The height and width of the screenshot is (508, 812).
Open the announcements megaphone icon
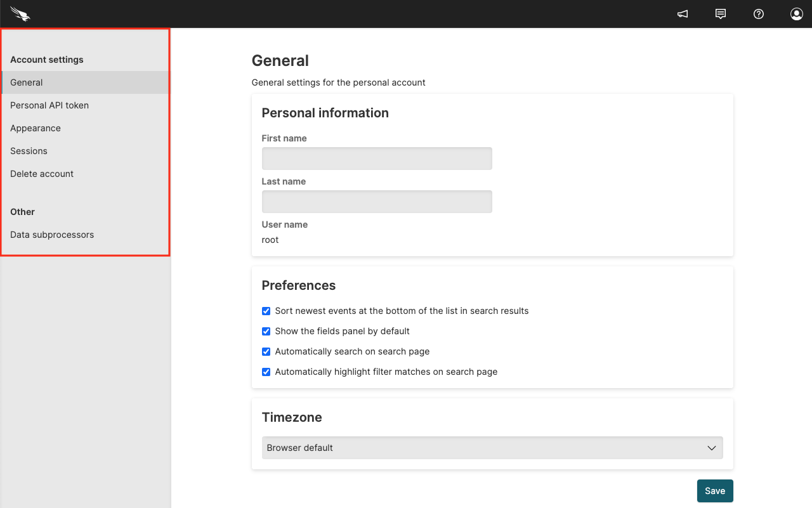pos(682,13)
